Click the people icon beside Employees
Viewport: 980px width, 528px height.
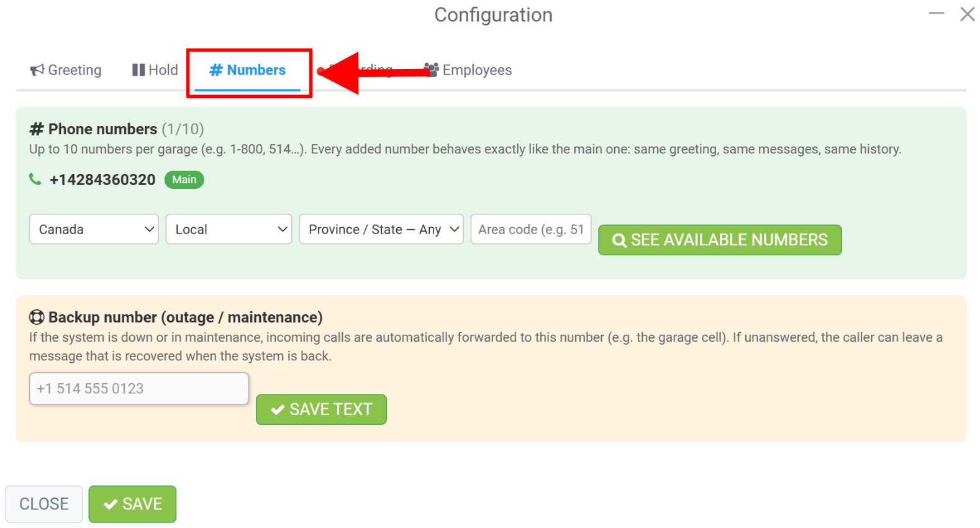point(432,70)
